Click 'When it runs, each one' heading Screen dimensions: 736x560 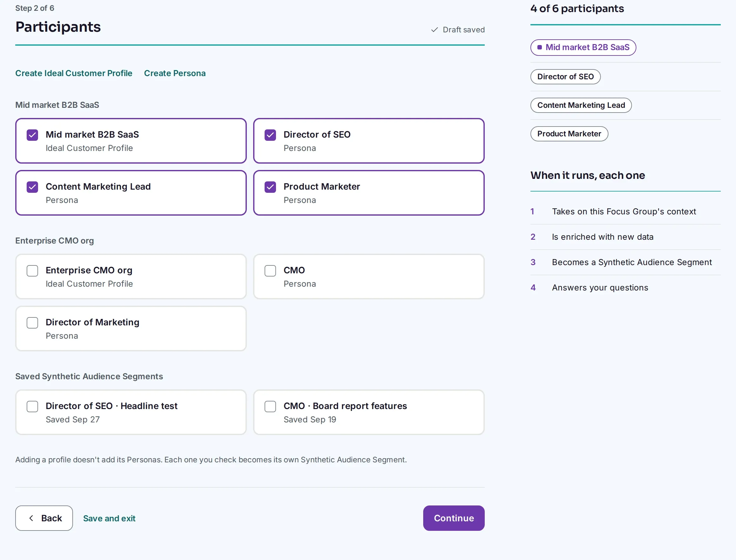(x=588, y=175)
